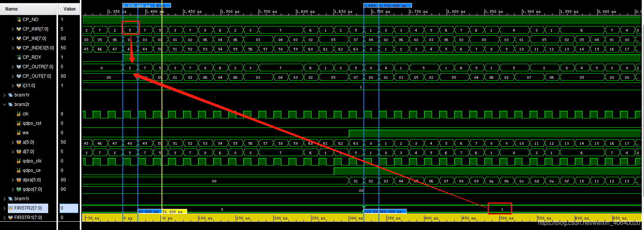Select the CP_ND signal name

point(31,20)
